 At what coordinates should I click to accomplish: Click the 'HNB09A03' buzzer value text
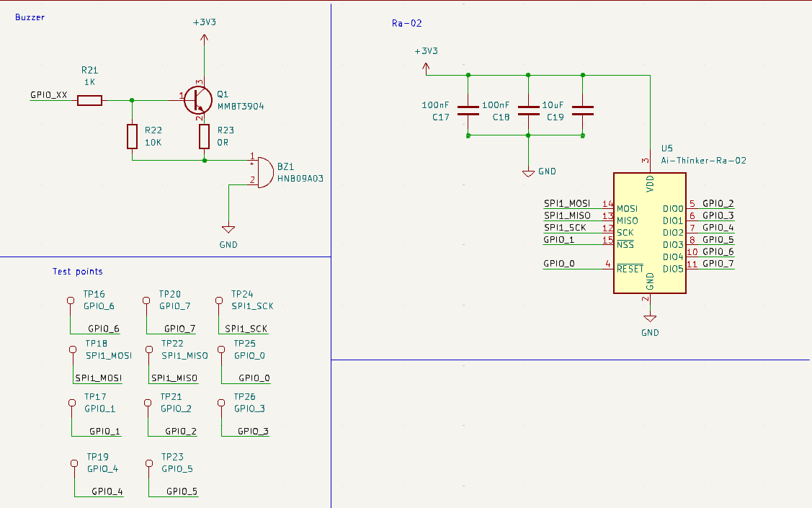300,179
